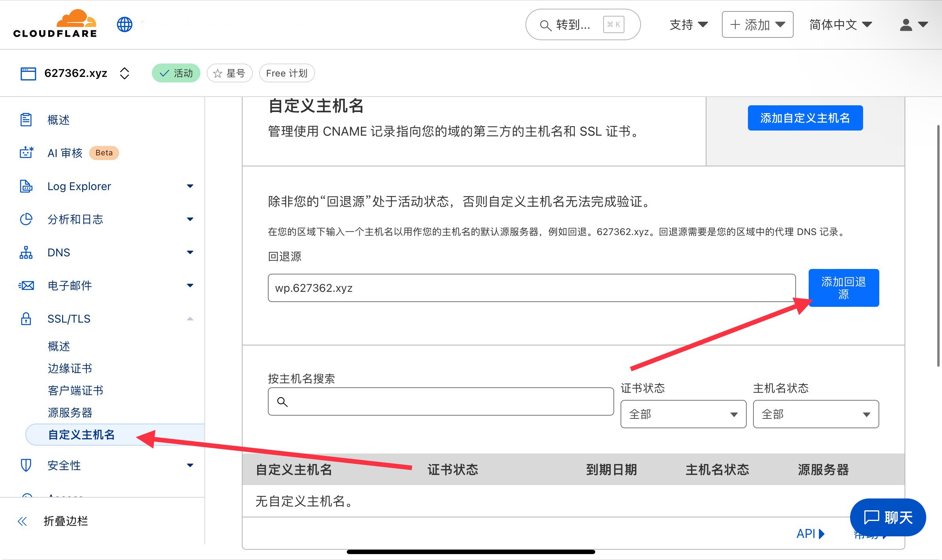Click the 自定义主机名 column header
Screen dimensions: 942x560
tap(294, 469)
